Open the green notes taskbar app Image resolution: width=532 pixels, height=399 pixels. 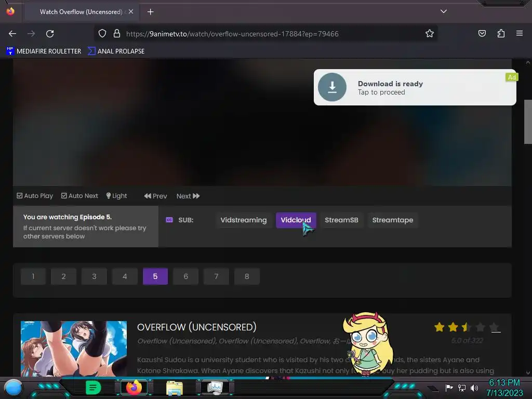(x=93, y=388)
